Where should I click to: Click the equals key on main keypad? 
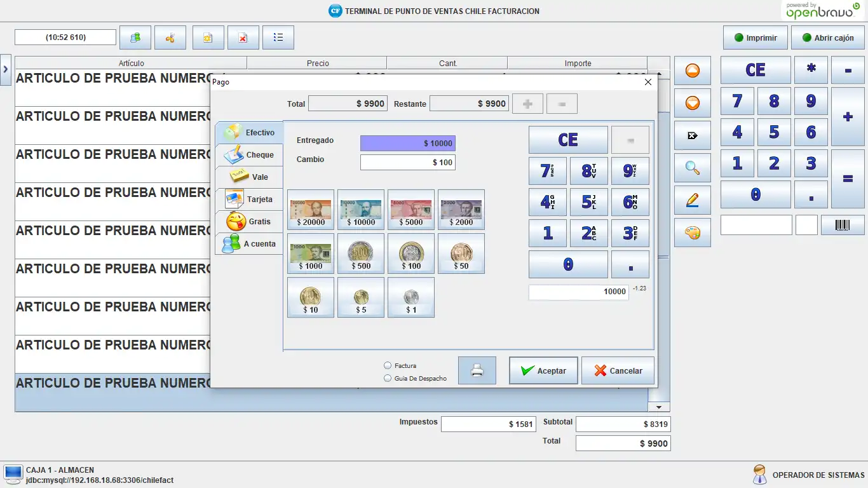click(x=848, y=179)
